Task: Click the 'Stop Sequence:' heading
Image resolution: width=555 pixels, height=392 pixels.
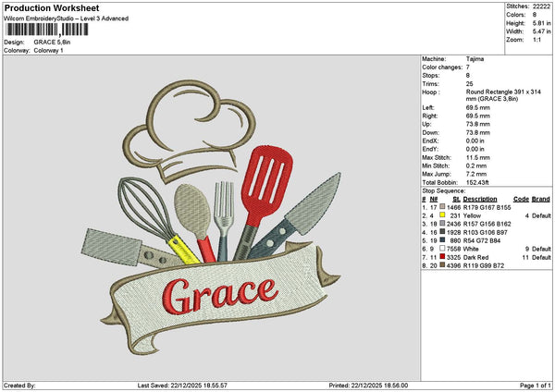Action: pyautogui.click(x=443, y=191)
